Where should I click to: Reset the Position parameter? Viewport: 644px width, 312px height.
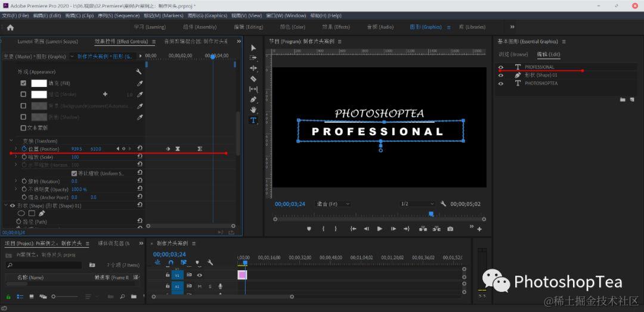(140, 149)
